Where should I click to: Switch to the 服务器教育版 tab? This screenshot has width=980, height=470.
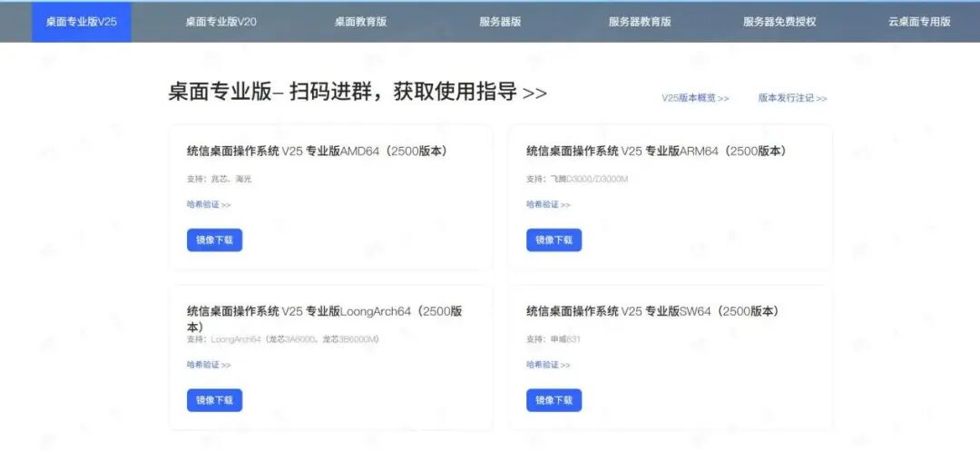(640, 22)
